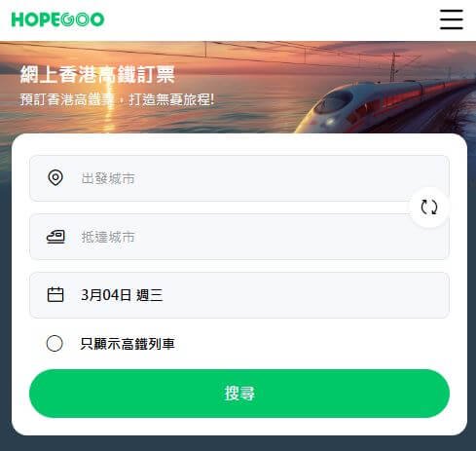This screenshot has width=476, height=451.
Task: Click the 只顯示高鐵列車 label text
Action: tap(128, 344)
